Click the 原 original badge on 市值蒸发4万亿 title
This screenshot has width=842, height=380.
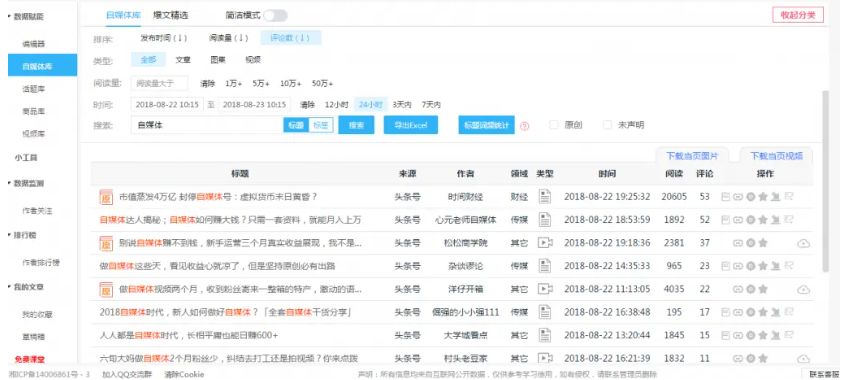106,197
